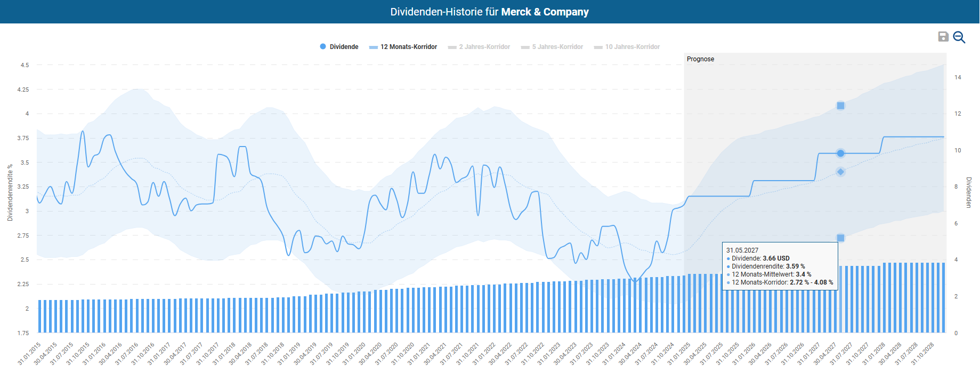980x373 pixels.
Task: Click the highlighted circle on the dividend yield line
Action: pyautogui.click(x=840, y=153)
